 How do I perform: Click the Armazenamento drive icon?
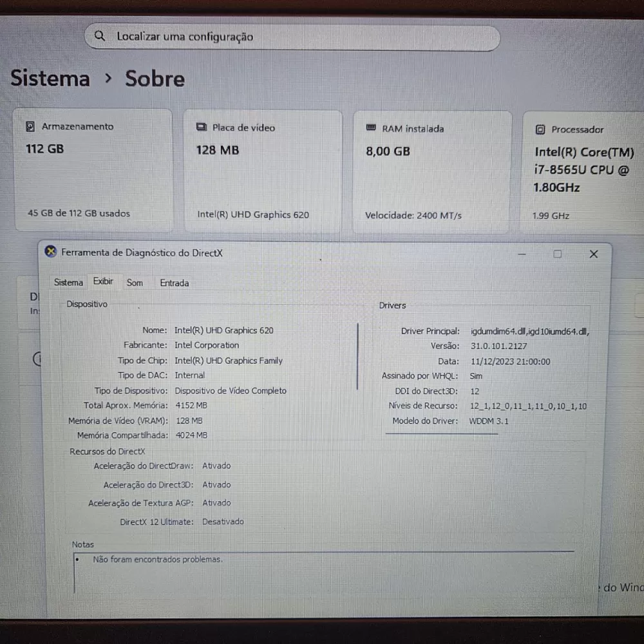30,127
